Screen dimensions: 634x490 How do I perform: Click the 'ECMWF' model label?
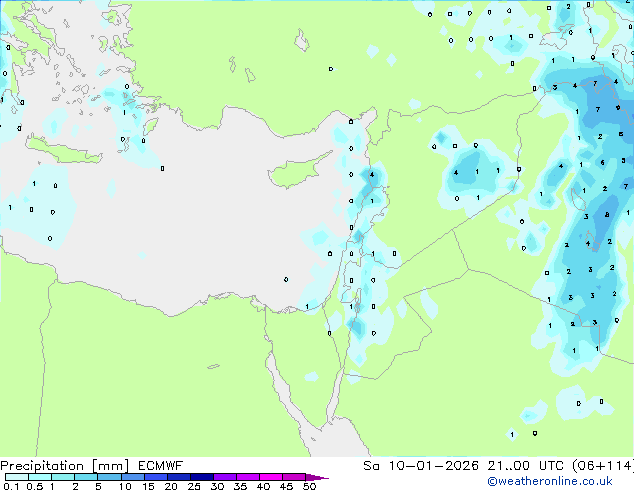(161, 466)
